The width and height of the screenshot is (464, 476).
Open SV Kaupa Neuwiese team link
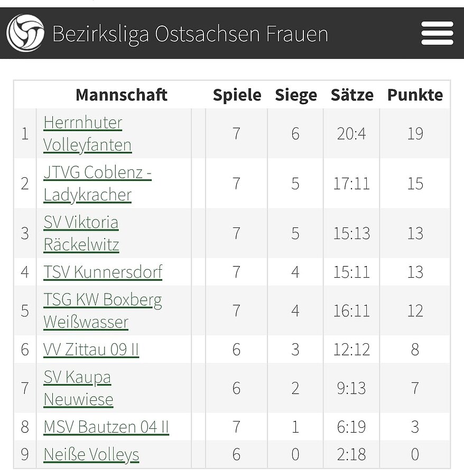click(78, 388)
